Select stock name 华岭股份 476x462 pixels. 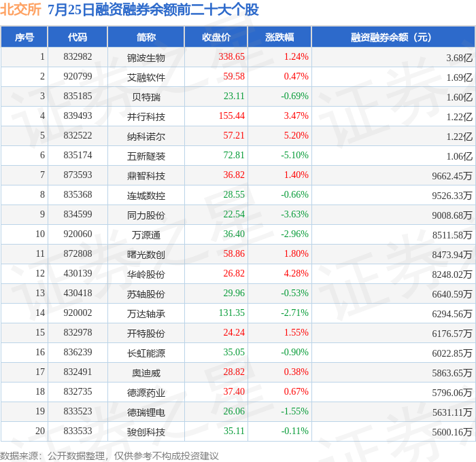pos(146,274)
